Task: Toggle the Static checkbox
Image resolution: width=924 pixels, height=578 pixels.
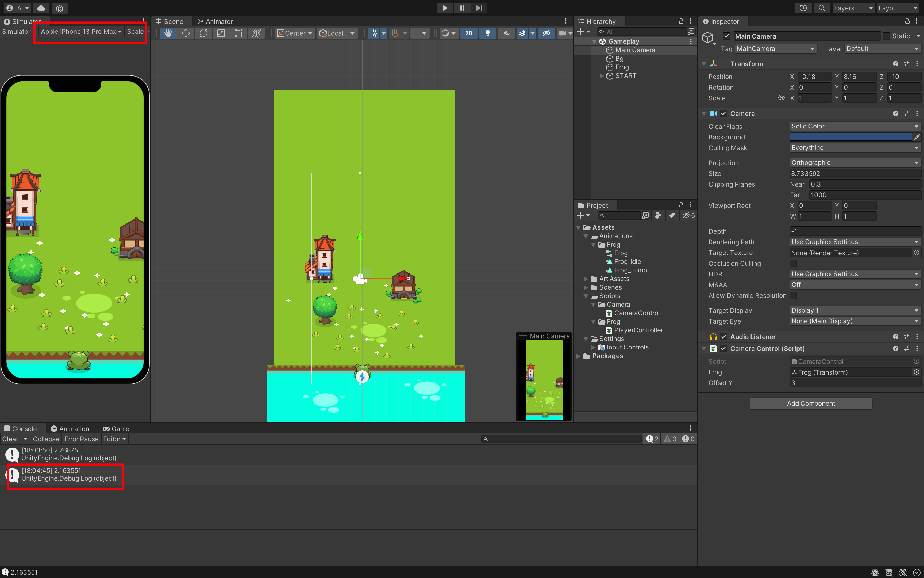Action: click(x=887, y=36)
